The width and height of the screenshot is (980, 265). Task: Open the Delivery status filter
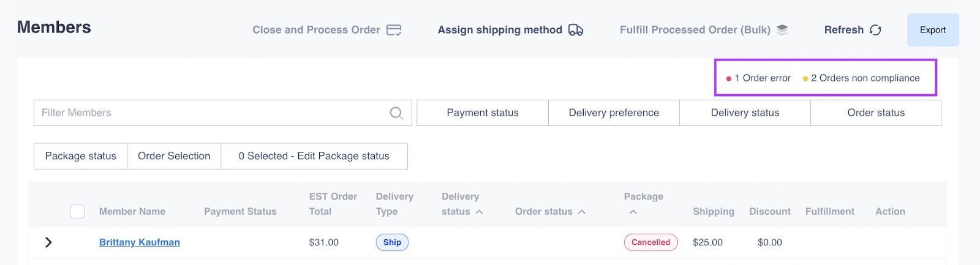(745, 113)
